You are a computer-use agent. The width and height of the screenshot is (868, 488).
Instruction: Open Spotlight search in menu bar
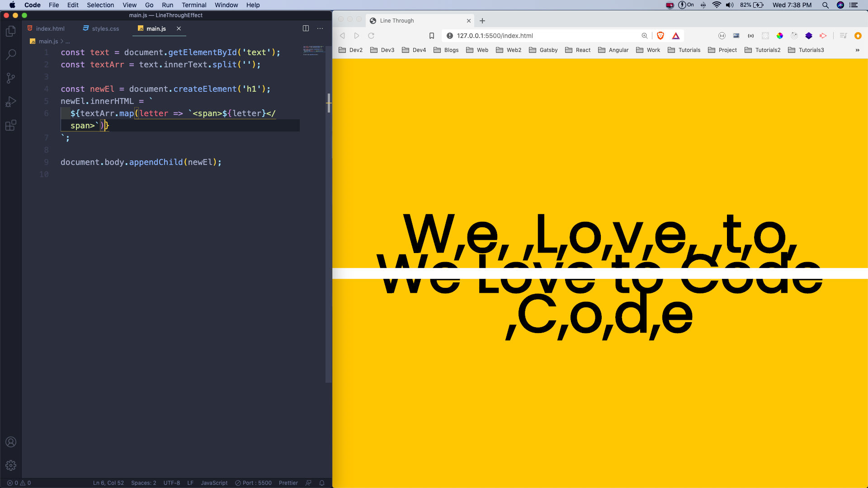(x=825, y=5)
